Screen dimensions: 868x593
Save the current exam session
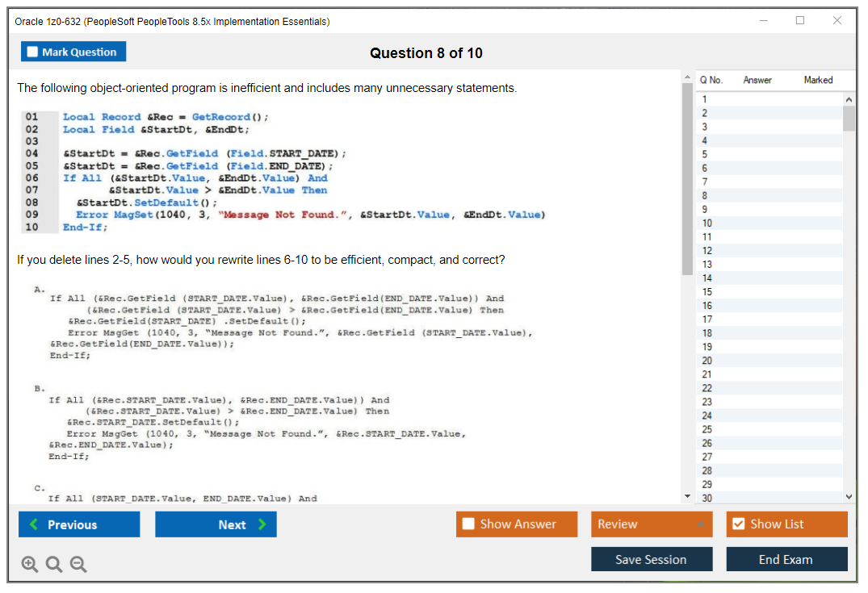pyautogui.click(x=652, y=559)
